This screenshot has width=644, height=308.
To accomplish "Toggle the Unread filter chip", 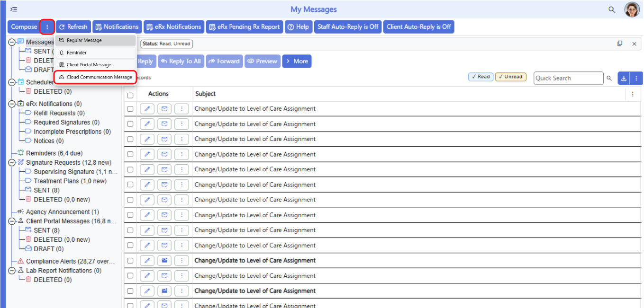I will pos(510,77).
